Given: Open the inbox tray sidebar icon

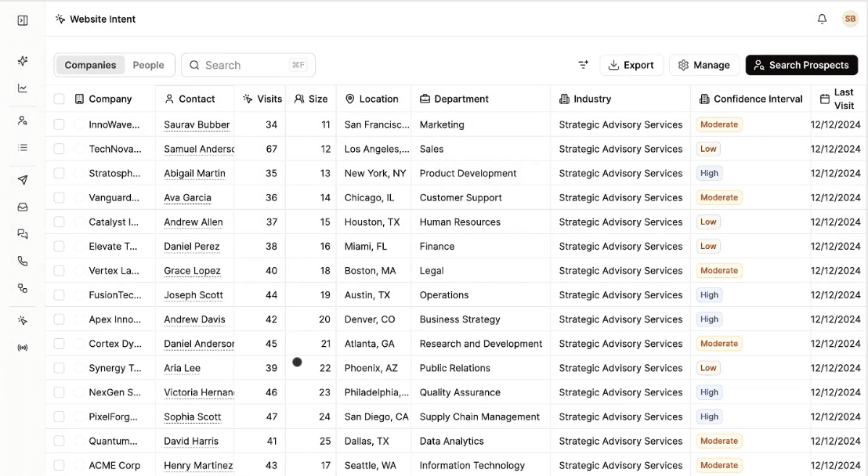Looking at the screenshot, I should click(23, 207).
